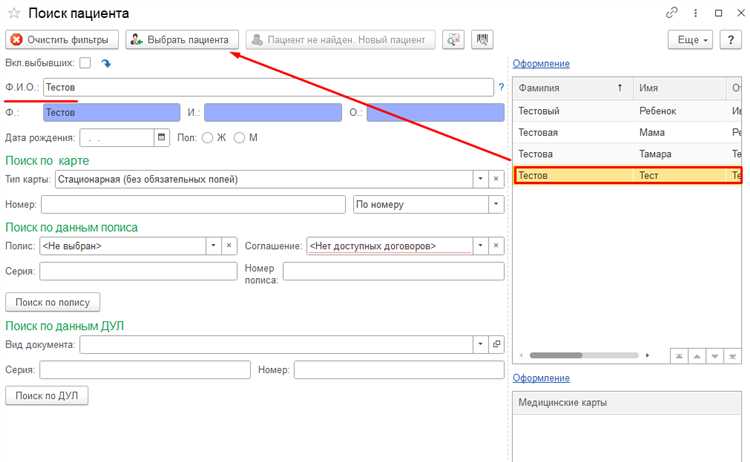Open the Еще dropdown menu
The height and width of the screenshot is (462, 750).
690,40
